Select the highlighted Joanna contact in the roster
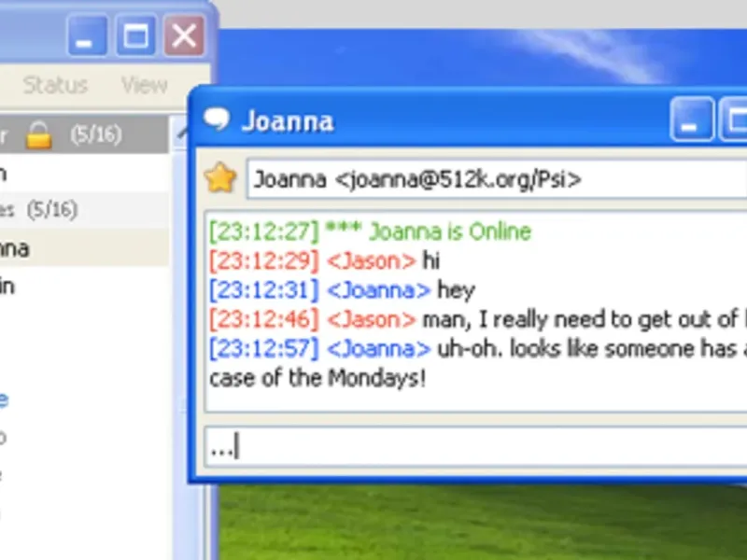This screenshot has width=747, height=560. click(x=84, y=248)
